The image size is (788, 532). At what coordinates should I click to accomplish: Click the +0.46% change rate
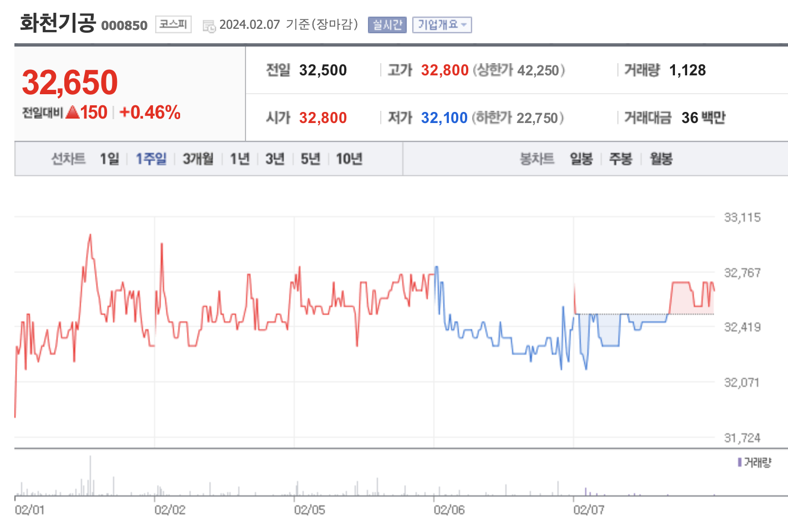pos(150,112)
